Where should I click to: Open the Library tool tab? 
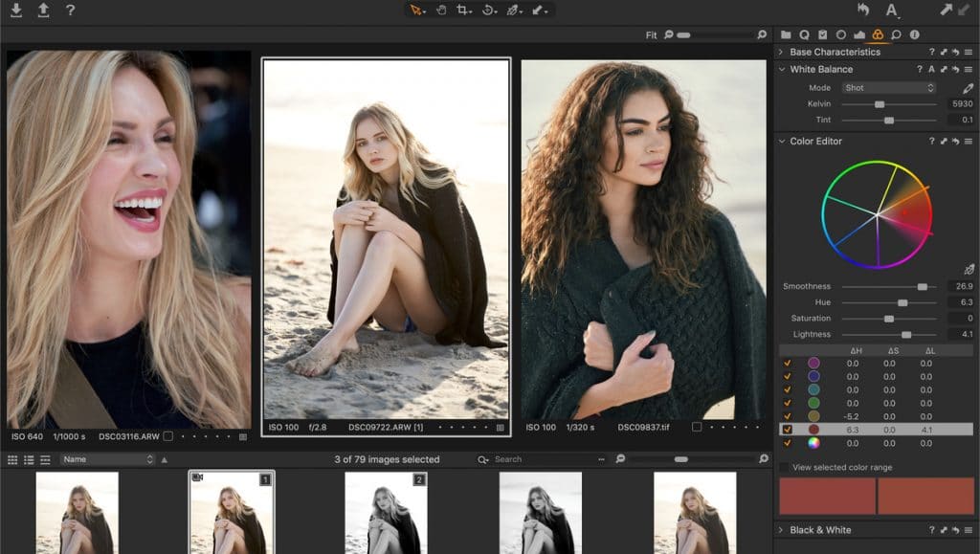coord(787,33)
